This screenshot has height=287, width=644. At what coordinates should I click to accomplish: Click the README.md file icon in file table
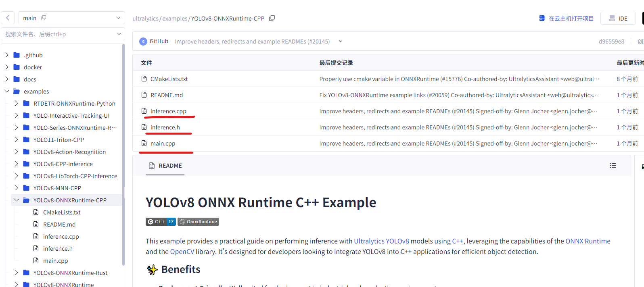144,95
